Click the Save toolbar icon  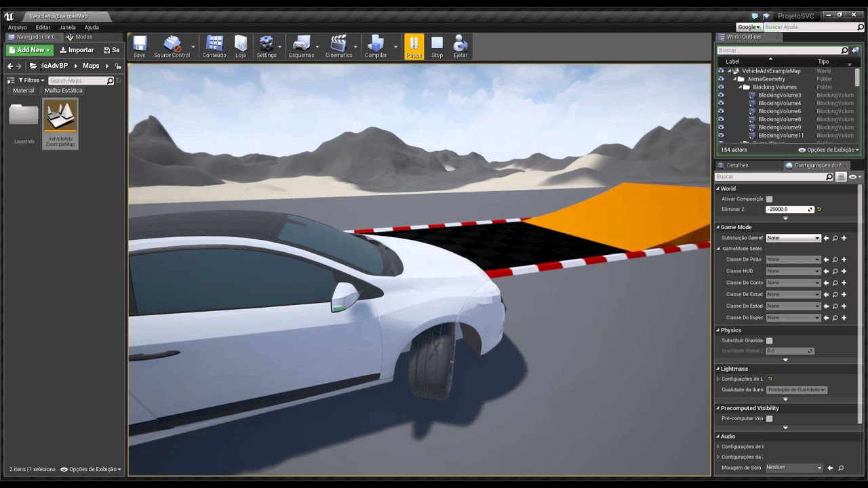tap(139, 46)
